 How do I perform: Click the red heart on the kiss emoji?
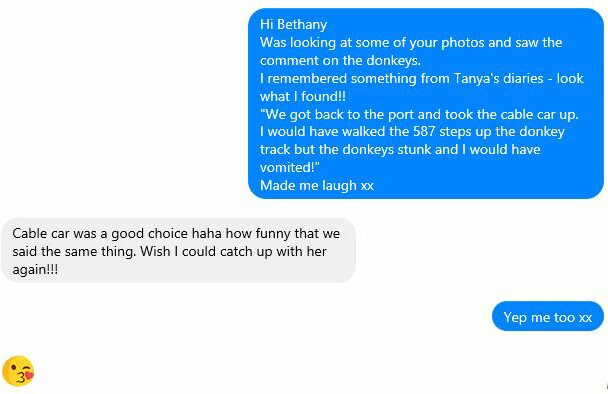click(29, 374)
